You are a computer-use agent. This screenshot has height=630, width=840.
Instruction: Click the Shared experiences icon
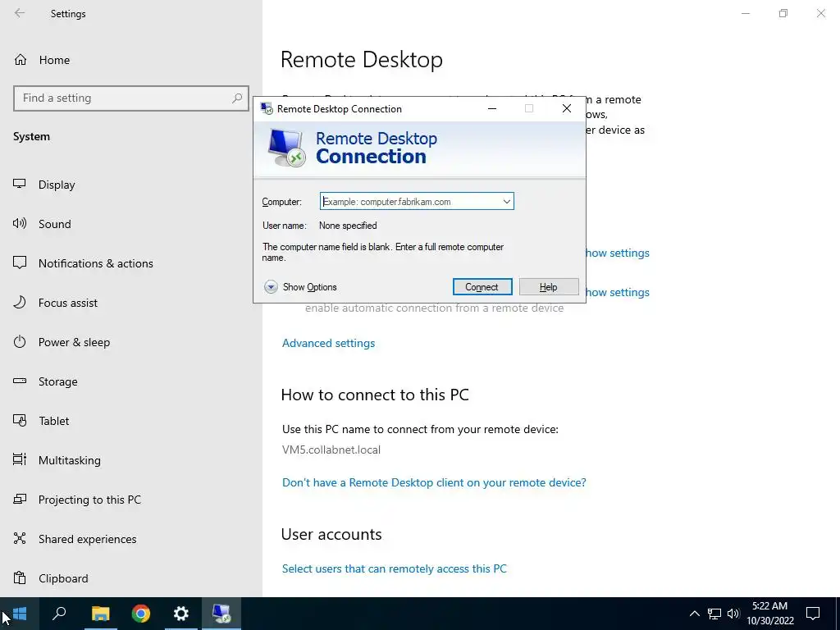(20, 538)
